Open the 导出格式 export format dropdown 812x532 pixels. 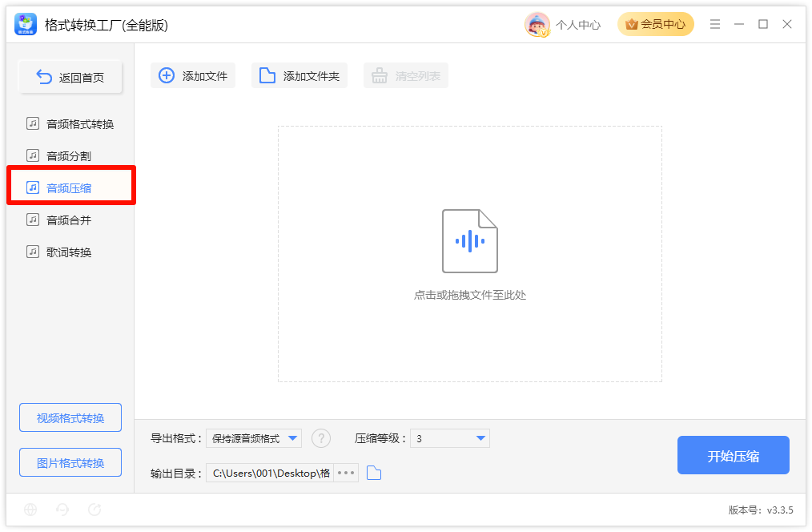point(254,439)
